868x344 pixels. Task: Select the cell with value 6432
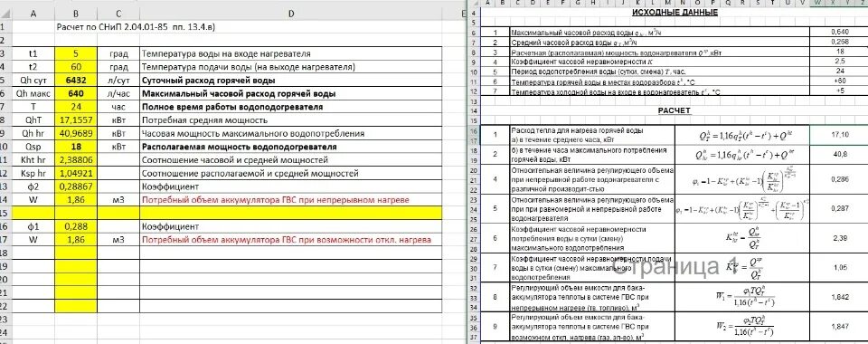click(76, 81)
